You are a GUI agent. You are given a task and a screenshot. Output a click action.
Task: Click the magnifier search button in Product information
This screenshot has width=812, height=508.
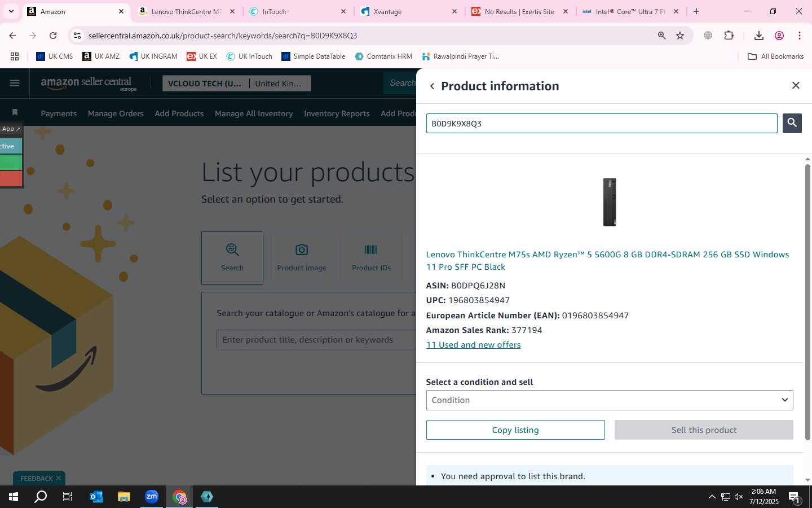tap(792, 123)
